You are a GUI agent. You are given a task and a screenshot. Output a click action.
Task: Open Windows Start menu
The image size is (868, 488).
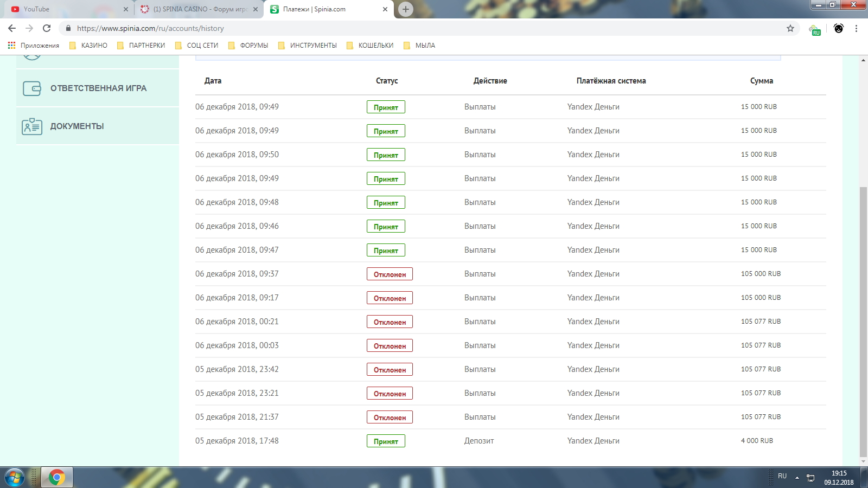pyautogui.click(x=15, y=478)
